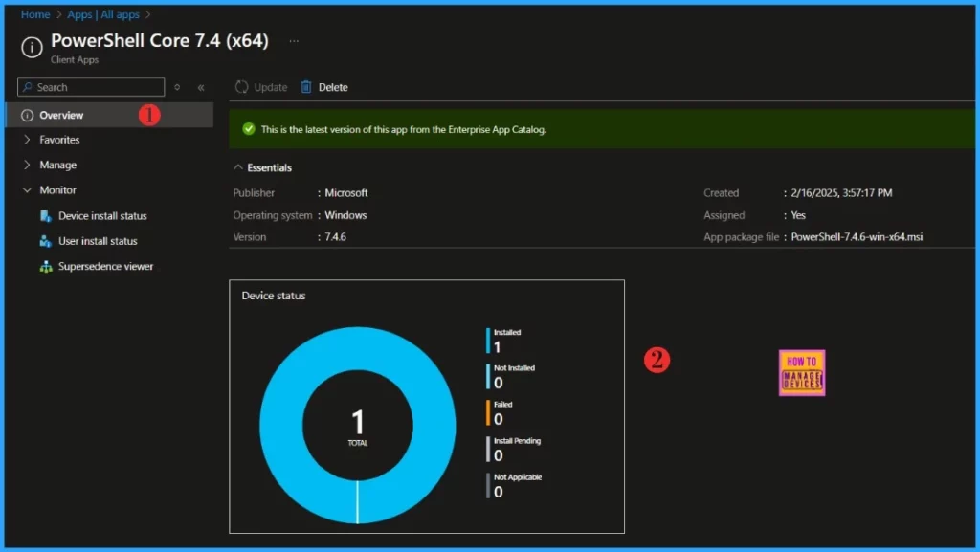
Task: Click the blue donut chart ring
Action: pos(281,425)
